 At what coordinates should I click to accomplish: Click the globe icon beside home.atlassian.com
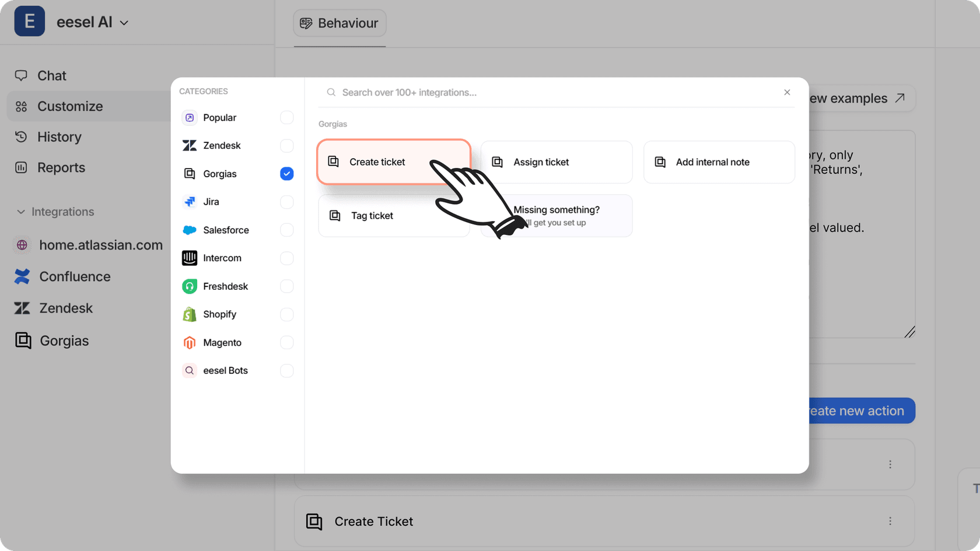click(x=22, y=245)
